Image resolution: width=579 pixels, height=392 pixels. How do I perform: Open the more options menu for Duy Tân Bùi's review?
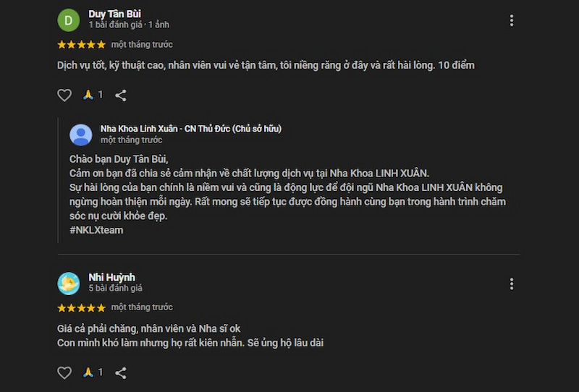pos(512,20)
